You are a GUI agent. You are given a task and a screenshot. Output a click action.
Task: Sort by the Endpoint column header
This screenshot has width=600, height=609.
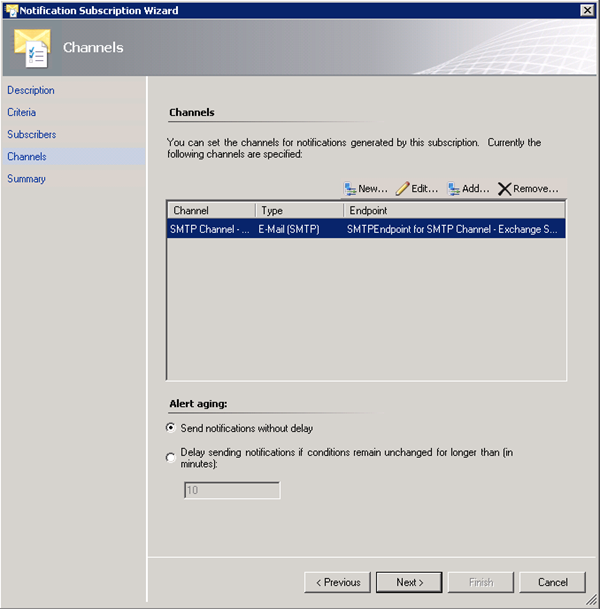(454, 211)
